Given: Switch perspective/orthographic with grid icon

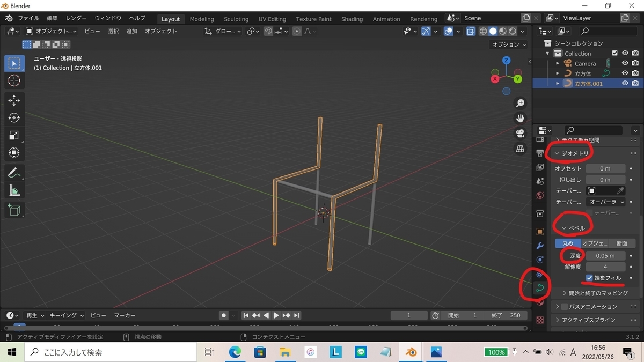Looking at the screenshot, I should point(520,149).
